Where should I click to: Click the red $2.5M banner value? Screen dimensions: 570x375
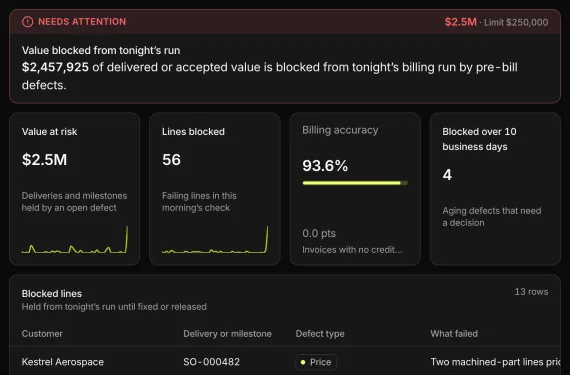461,22
